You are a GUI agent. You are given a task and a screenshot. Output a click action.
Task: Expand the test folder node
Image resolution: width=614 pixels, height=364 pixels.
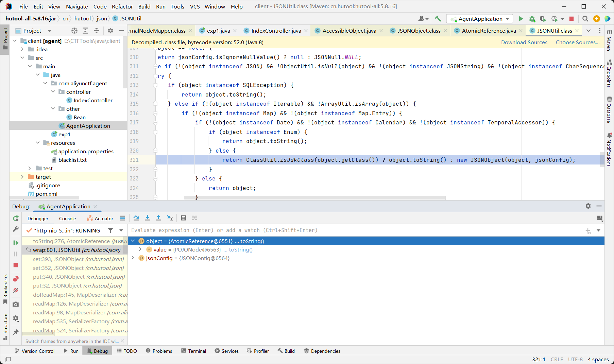[30, 168]
